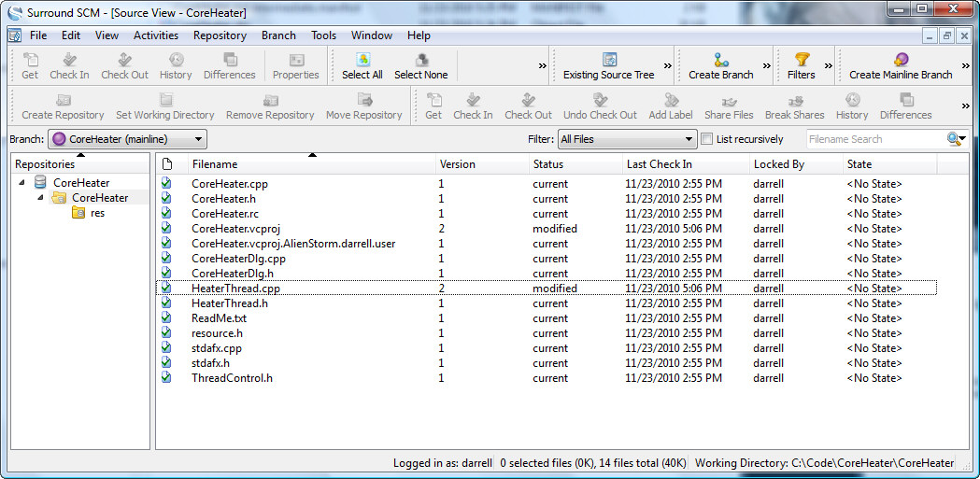Click the Create Mainline Branch icon
This screenshot has width=980, height=479.
tap(901, 60)
